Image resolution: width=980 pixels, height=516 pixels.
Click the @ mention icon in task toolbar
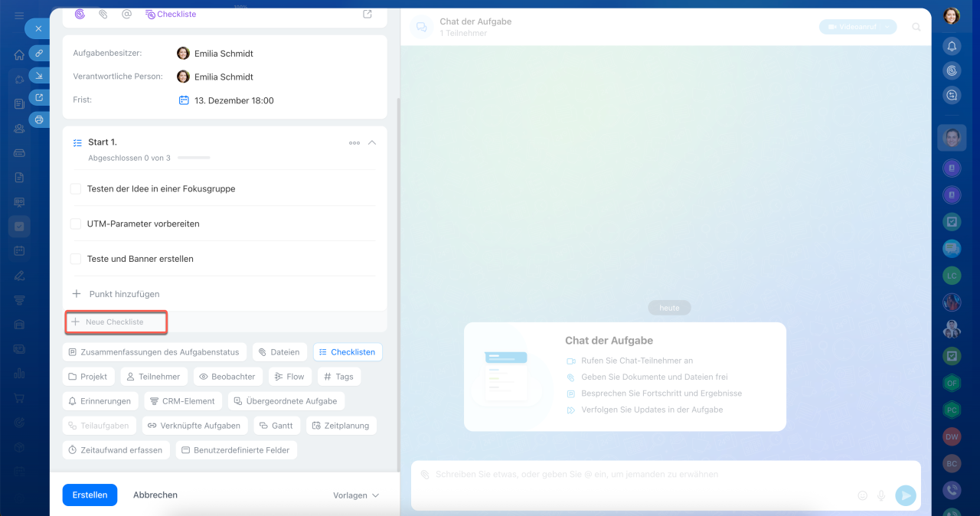click(126, 14)
